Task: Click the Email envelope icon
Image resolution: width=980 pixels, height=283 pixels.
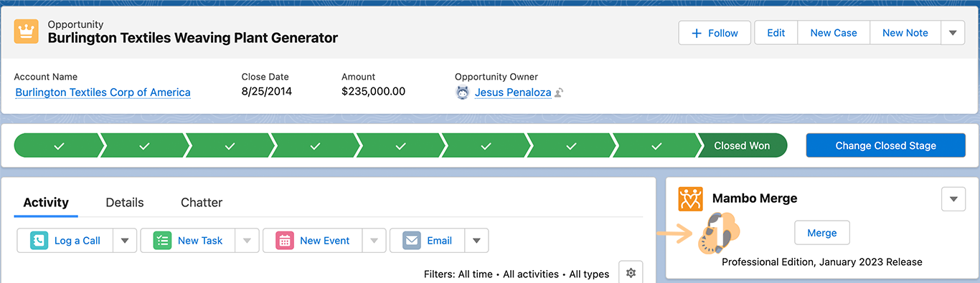Action: (412, 241)
